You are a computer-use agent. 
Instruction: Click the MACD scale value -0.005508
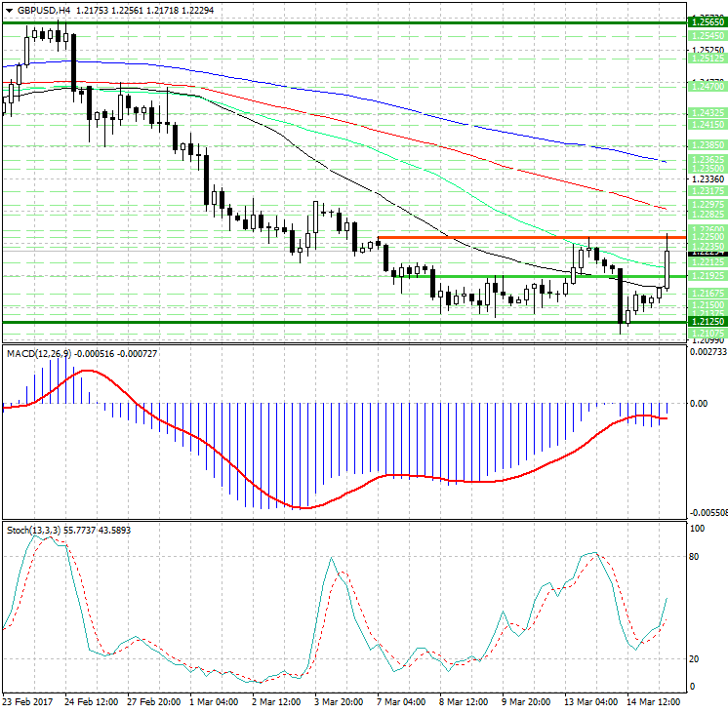point(708,512)
